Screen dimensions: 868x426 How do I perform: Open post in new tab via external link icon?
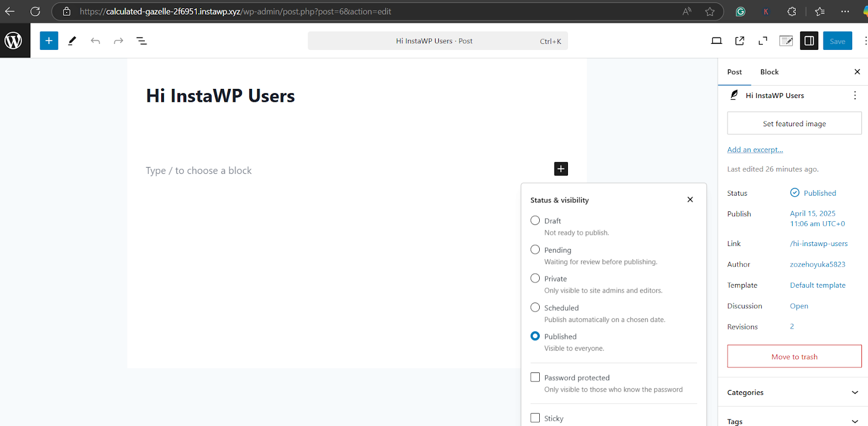(739, 41)
